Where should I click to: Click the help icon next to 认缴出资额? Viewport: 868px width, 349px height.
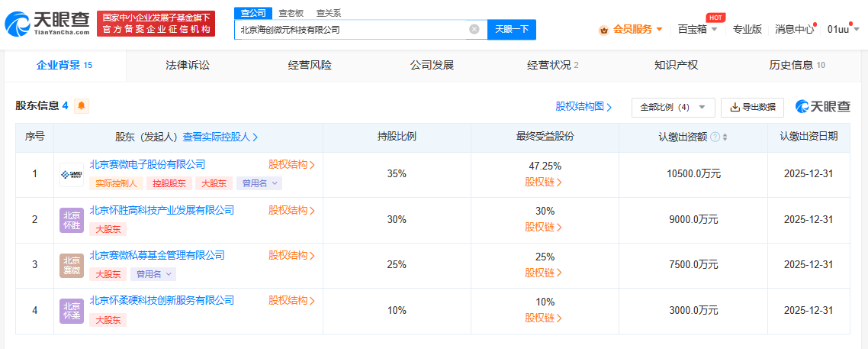pos(715,137)
